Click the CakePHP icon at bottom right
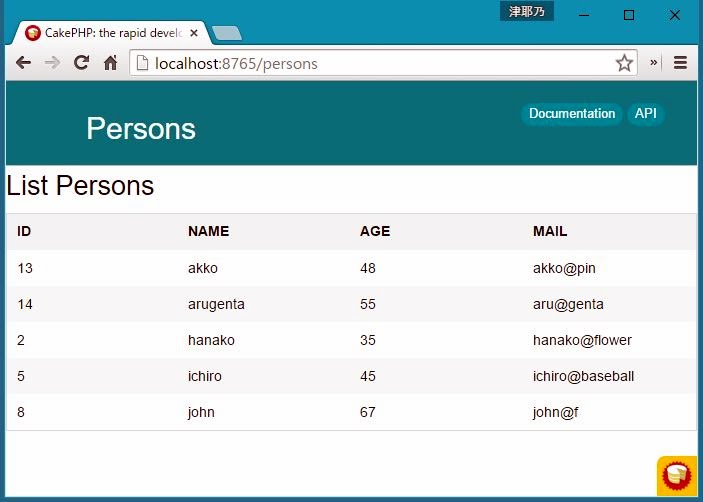The width and height of the screenshot is (703, 502). (x=677, y=475)
